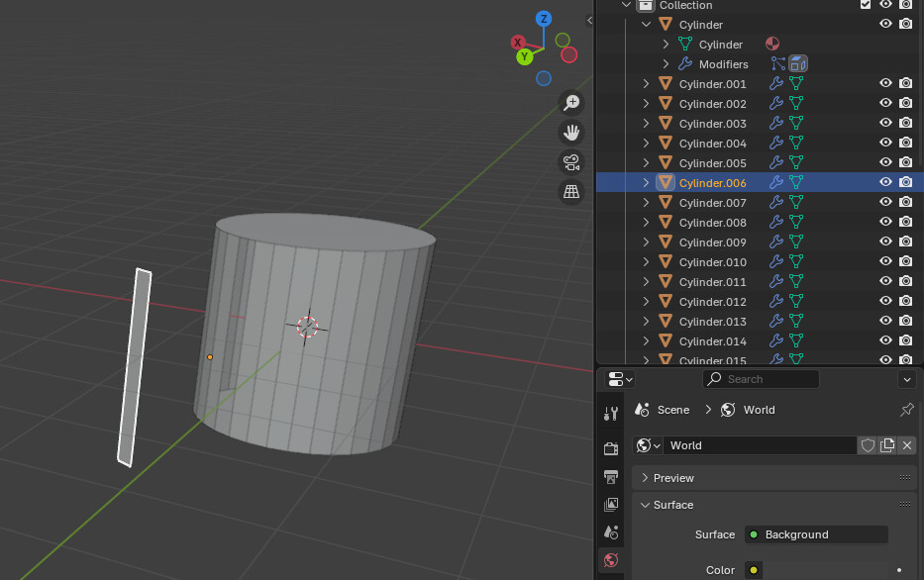Toggle sidebar with the viewport edge arrow
The image size is (924, 580).
pyautogui.click(x=589, y=21)
